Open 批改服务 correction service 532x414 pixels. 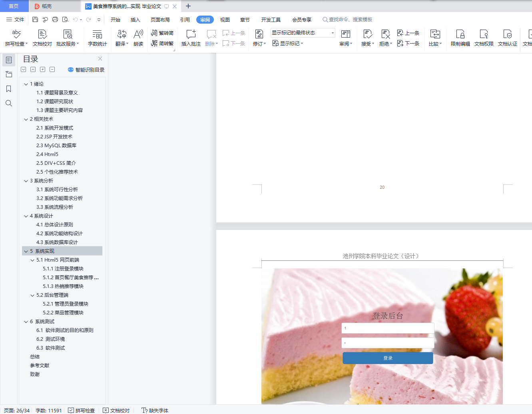tap(68, 38)
